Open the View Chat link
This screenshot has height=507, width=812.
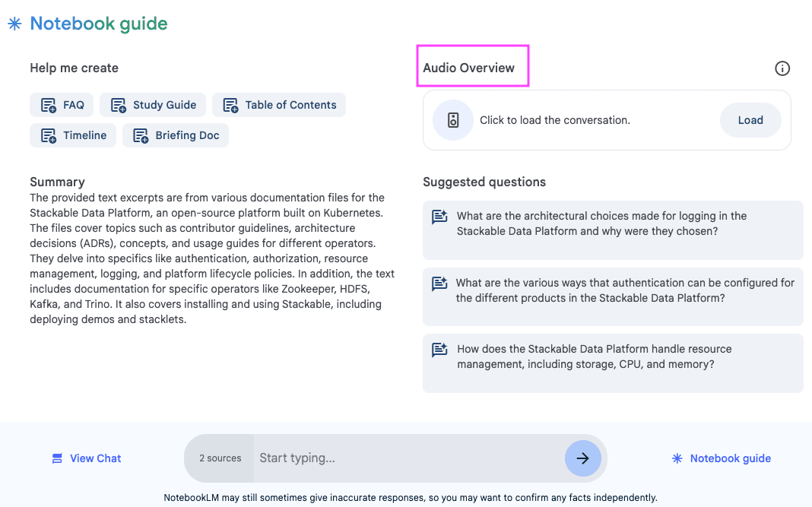pyautogui.click(x=86, y=458)
